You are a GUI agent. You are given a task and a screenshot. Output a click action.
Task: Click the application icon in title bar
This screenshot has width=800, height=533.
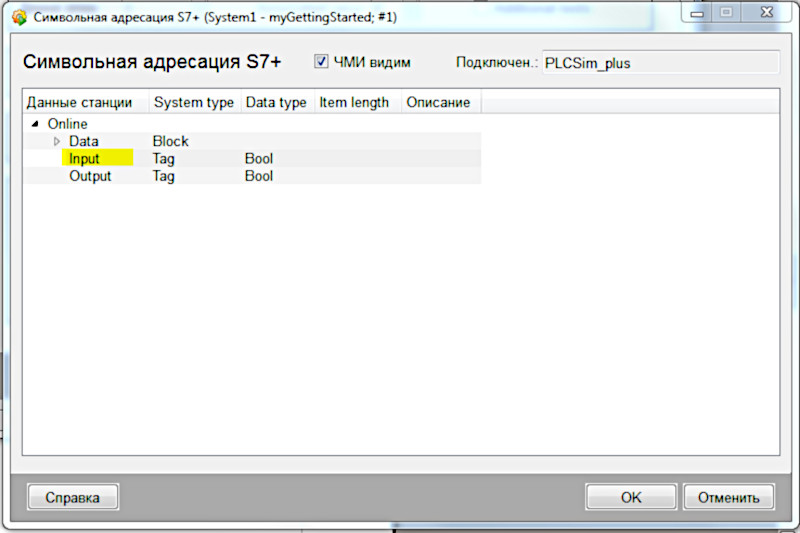tap(19, 17)
